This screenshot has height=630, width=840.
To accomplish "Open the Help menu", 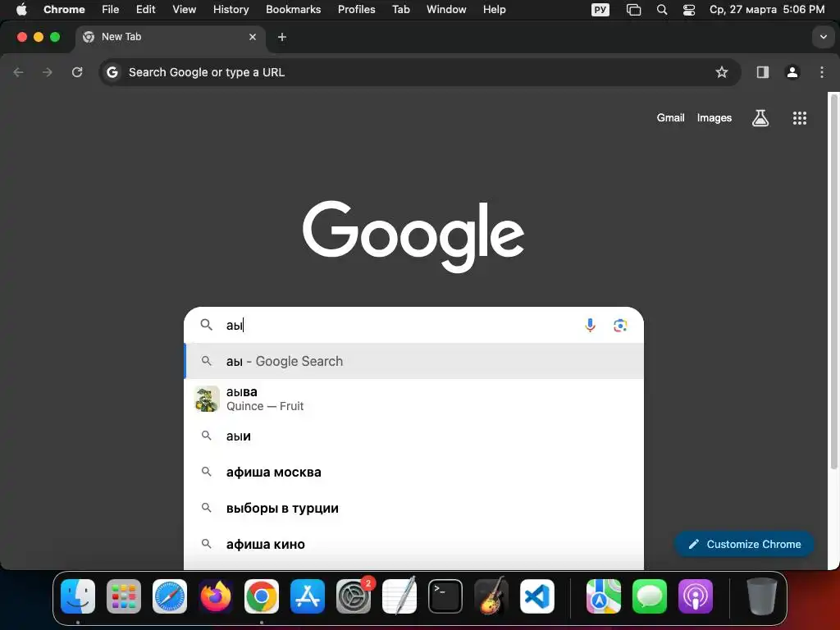I will coord(494,10).
